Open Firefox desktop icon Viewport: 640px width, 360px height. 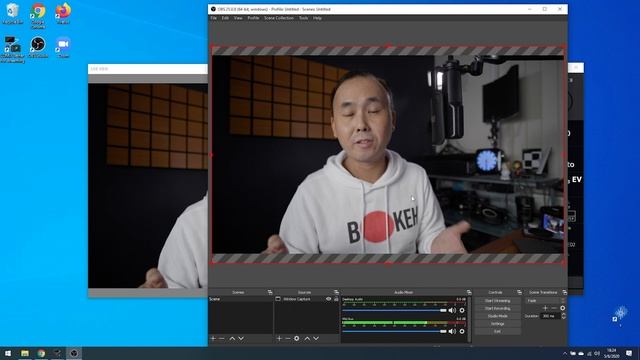[63, 13]
